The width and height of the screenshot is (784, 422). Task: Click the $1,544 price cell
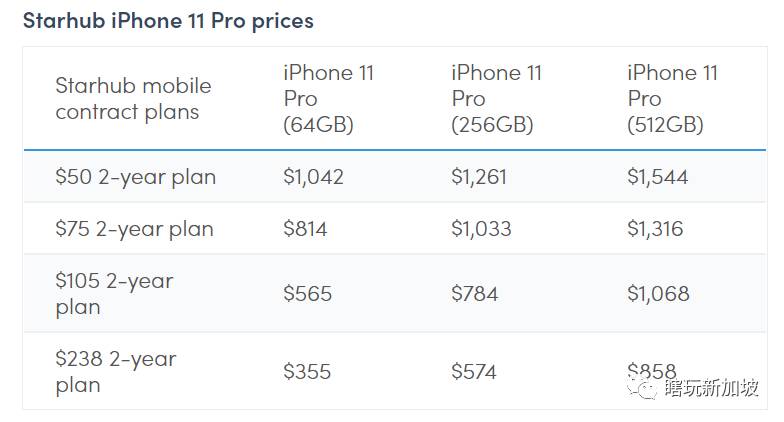coord(657,177)
